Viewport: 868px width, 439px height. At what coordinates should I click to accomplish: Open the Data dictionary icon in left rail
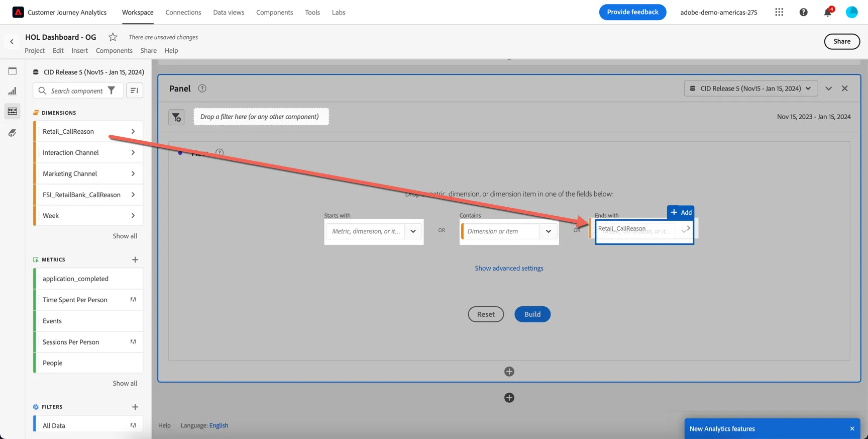(x=13, y=133)
